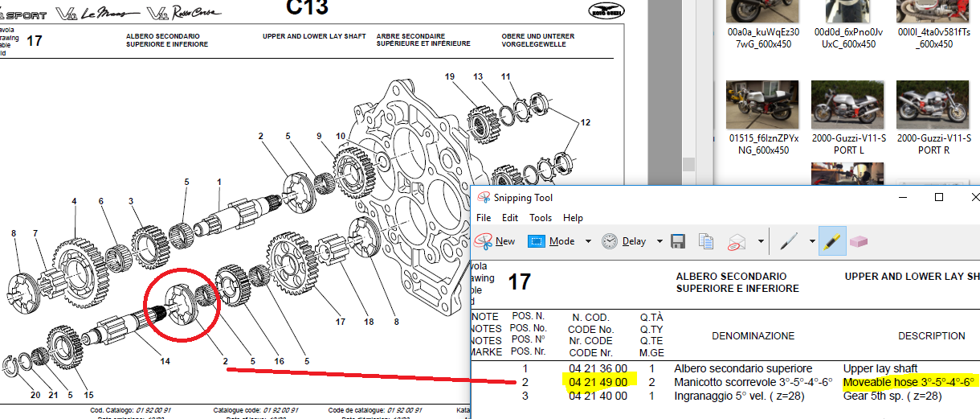
Task: Open the Help menu in Snipping Tool
Action: [x=573, y=218]
